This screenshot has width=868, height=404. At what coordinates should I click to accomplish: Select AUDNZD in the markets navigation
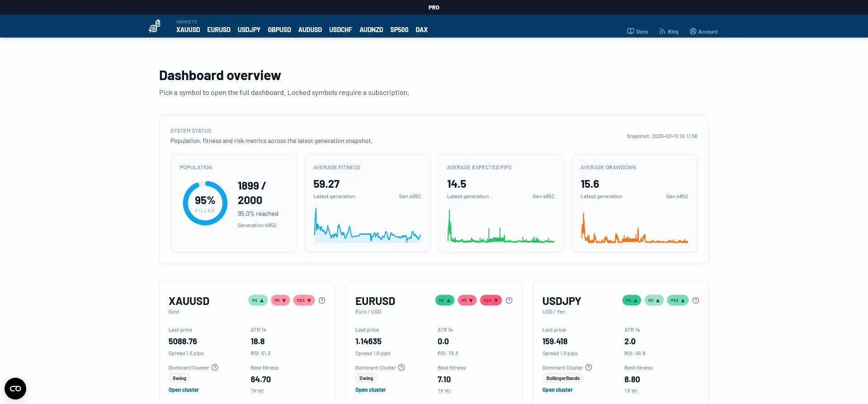pyautogui.click(x=371, y=30)
